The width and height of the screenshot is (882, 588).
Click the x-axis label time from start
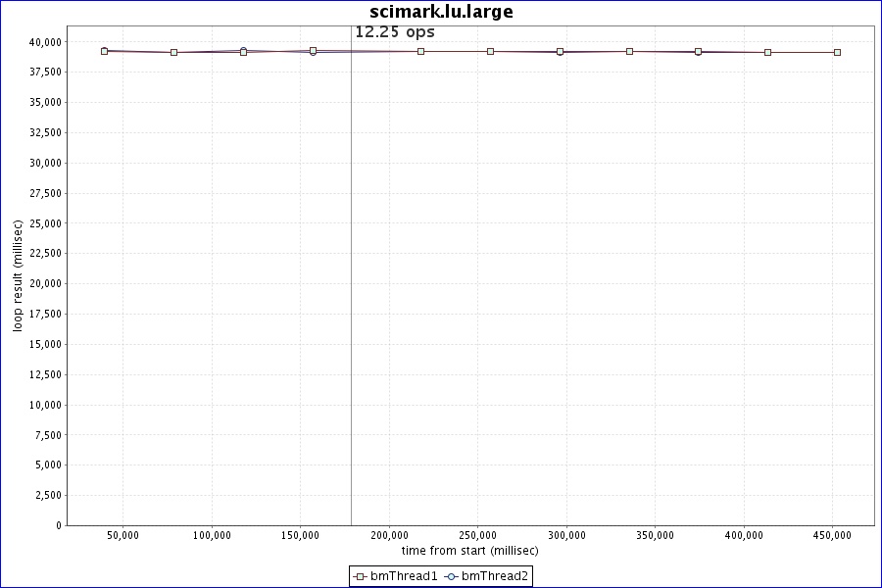[468, 550]
